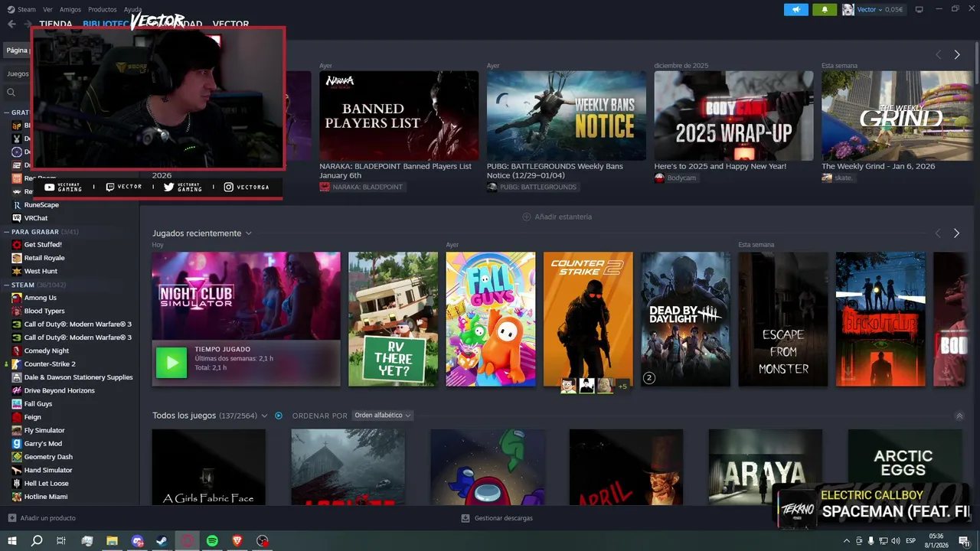Select Counter-Strike 2 in the sidebar
This screenshot has width=980, height=551.
pyautogui.click(x=50, y=364)
